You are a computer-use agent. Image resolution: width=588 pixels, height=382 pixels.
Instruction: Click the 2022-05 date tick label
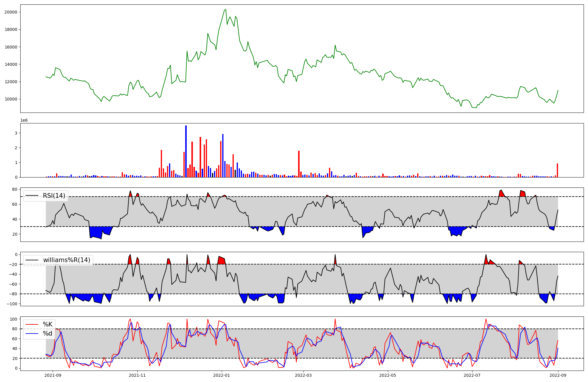click(387, 375)
